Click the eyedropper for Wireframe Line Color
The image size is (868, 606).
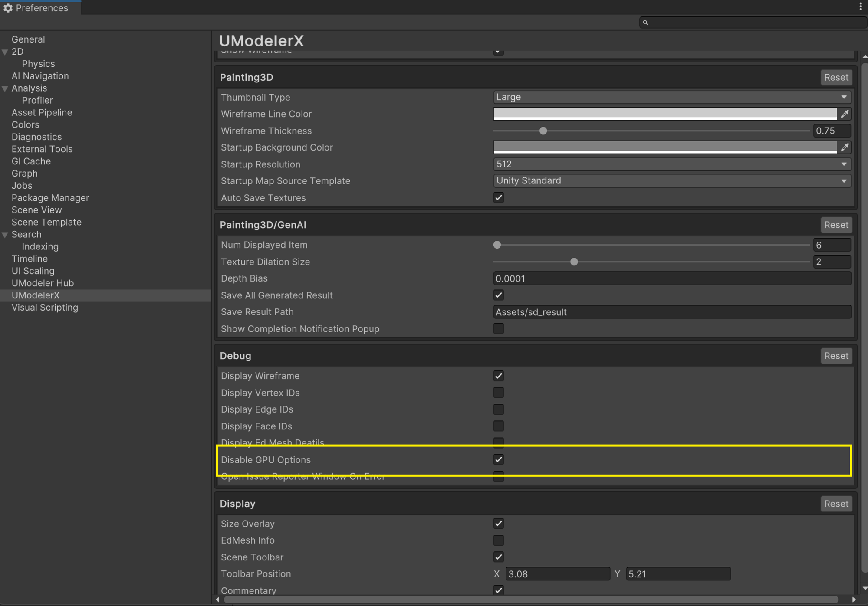pos(845,114)
